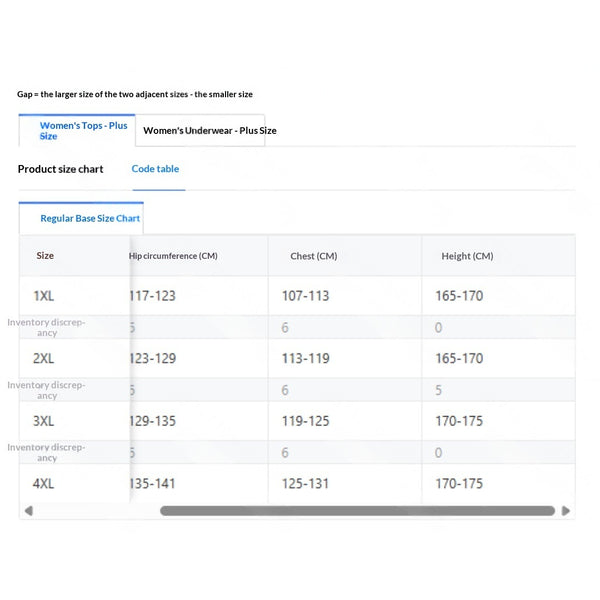Click the Size column header
Image resolution: width=600 pixels, height=600 pixels.
(45, 256)
